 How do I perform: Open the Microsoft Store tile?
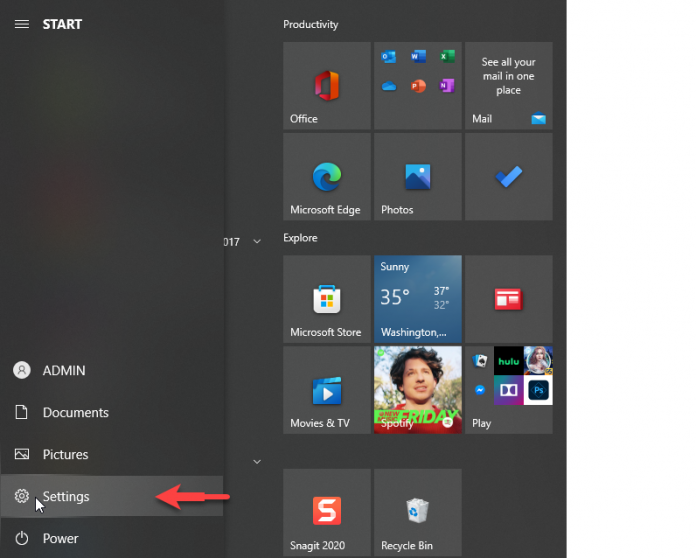pyautogui.click(x=327, y=299)
